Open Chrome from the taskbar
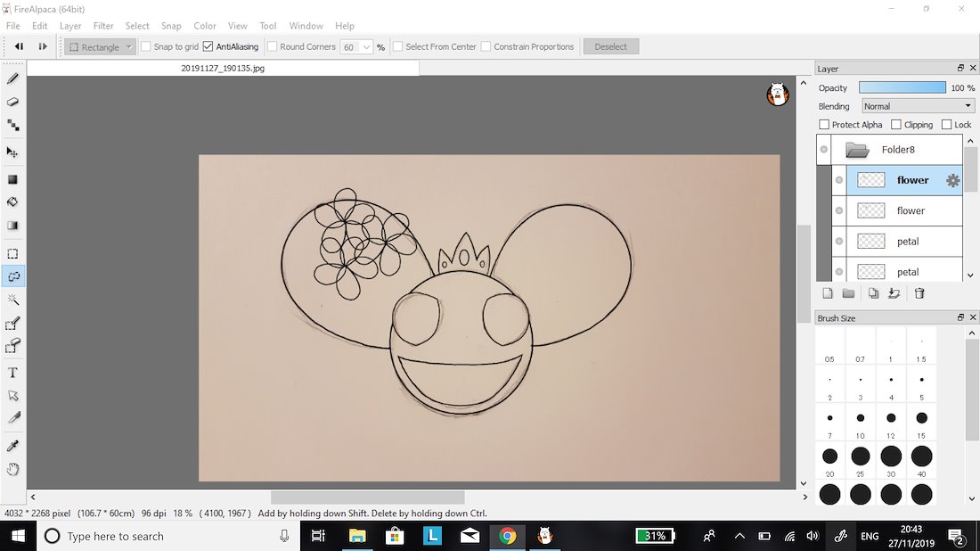The height and width of the screenshot is (551, 980). point(508,536)
